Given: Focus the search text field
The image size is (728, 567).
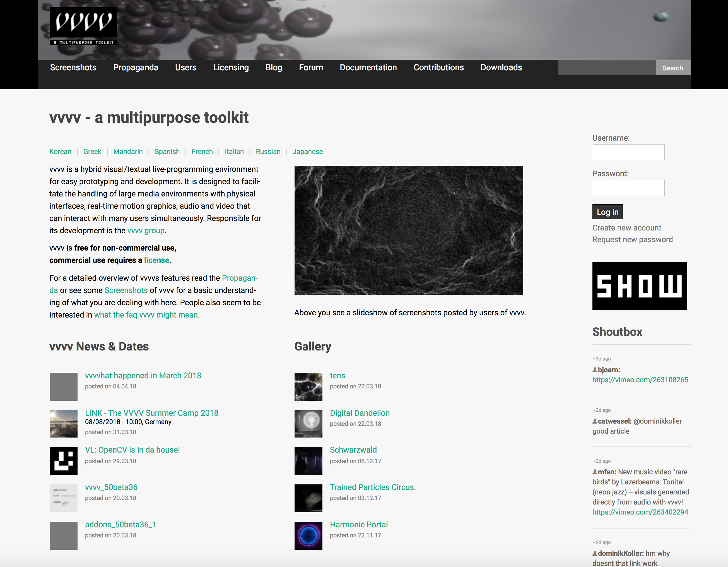Looking at the screenshot, I should coord(607,68).
